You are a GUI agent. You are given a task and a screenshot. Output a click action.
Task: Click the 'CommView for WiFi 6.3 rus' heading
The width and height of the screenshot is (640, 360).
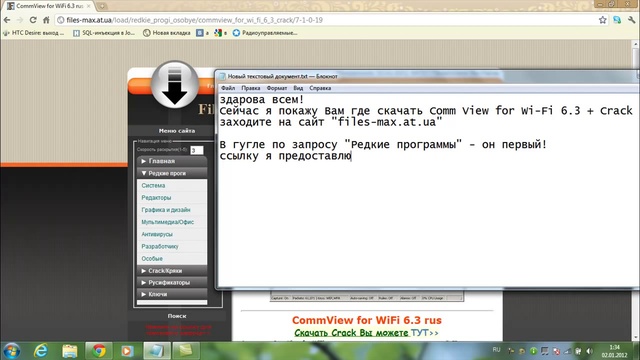pyautogui.click(x=367, y=320)
